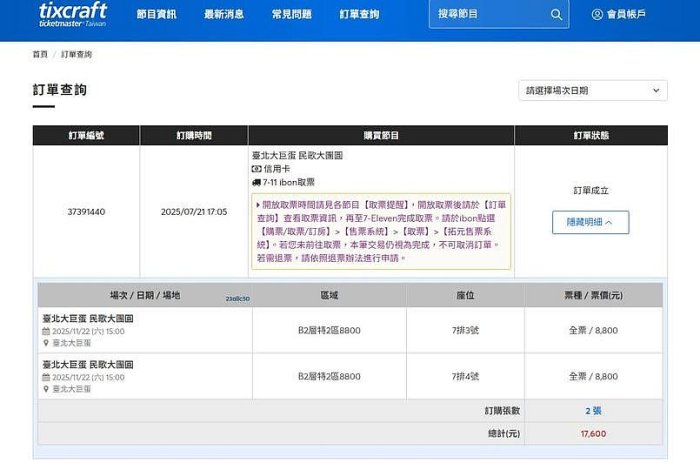Image resolution: width=700 pixels, height=470 pixels.
Task: Go to 最新消息 in the navigation bar
Action: [223, 14]
